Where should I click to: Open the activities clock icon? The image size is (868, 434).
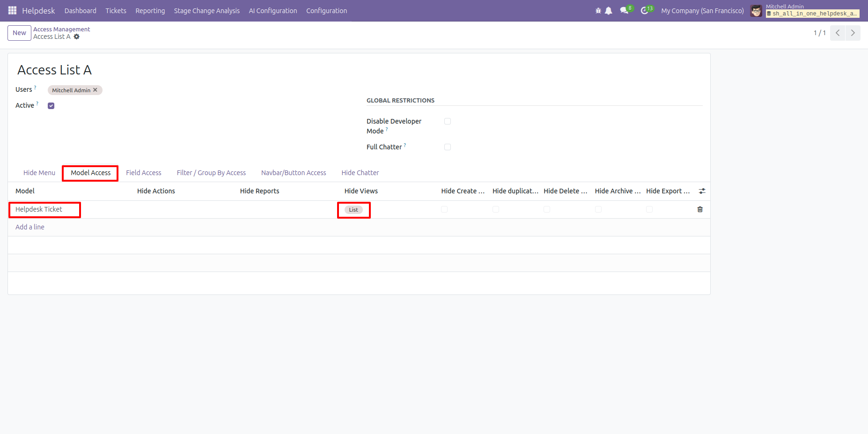645,11
